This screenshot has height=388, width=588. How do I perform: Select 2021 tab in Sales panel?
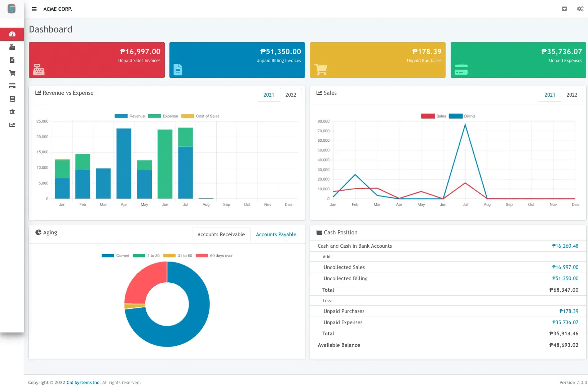pos(550,95)
